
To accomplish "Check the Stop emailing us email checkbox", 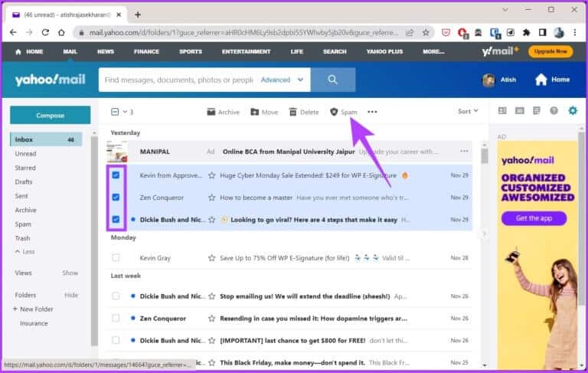I will [x=116, y=296].
